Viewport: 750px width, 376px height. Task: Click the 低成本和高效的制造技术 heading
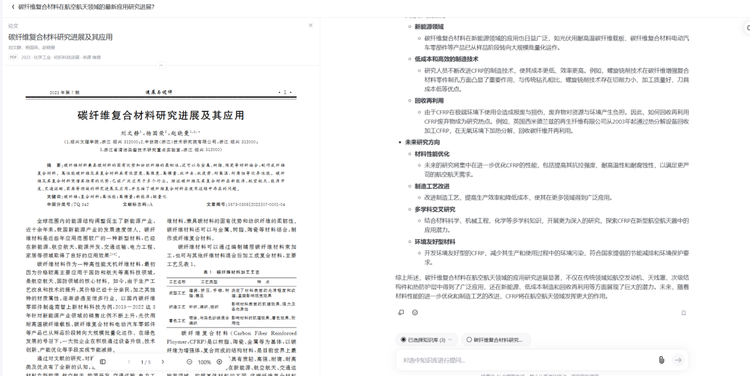coord(446,59)
